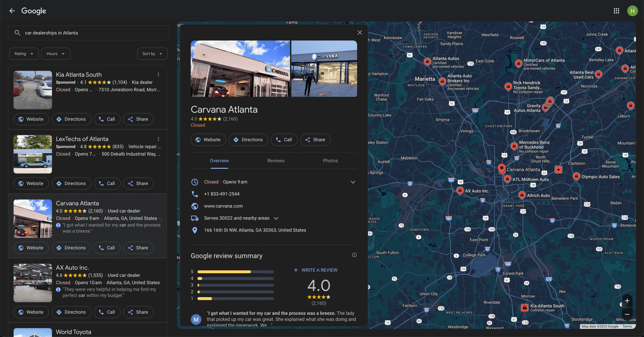Click the phone icon beside +1 833-491-2544
644x337 pixels.
click(195, 194)
